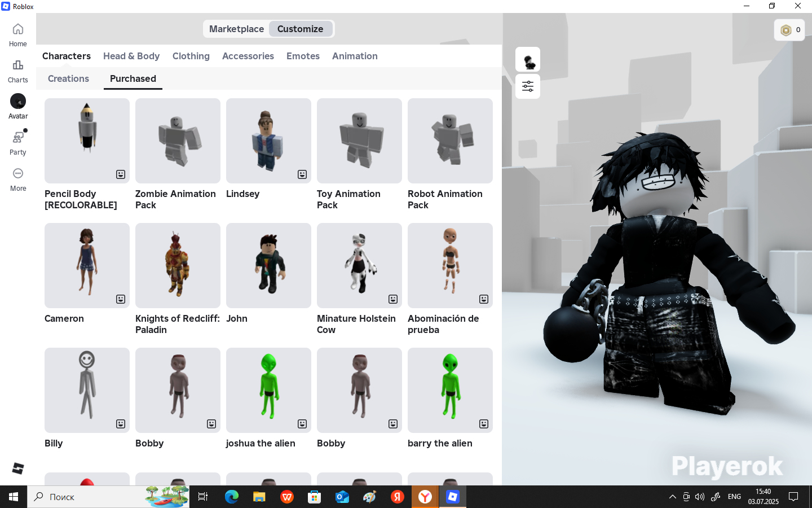This screenshot has width=812, height=508.
Task: Click the avatar view icon above the preview
Action: pyautogui.click(x=528, y=59)
